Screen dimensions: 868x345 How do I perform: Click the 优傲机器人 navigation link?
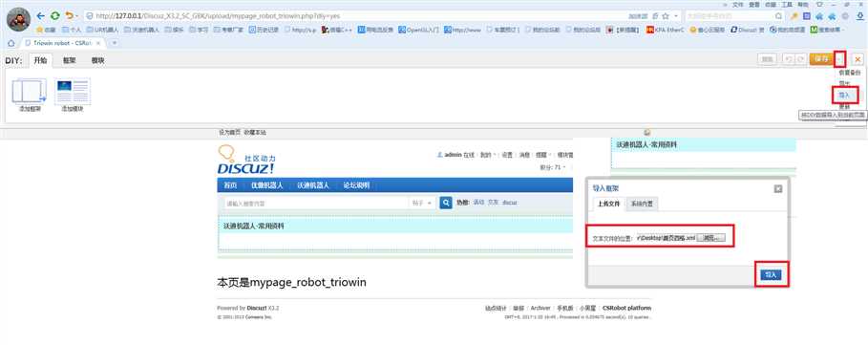point(266,185)
